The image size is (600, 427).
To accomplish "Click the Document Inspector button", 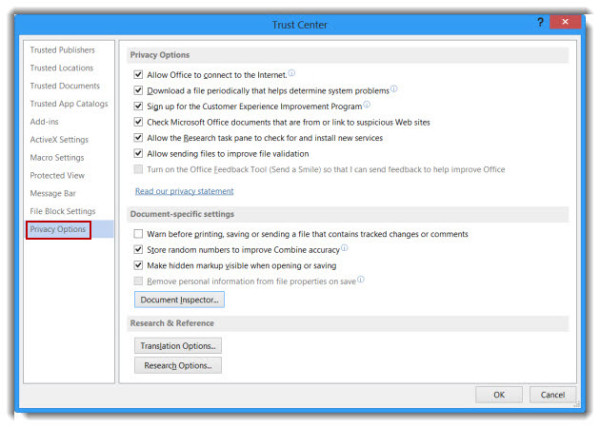I will pos(179,300).
